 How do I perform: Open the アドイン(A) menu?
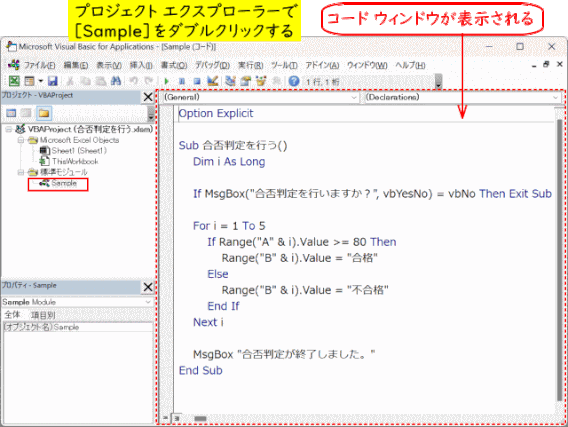click(322, 65)
